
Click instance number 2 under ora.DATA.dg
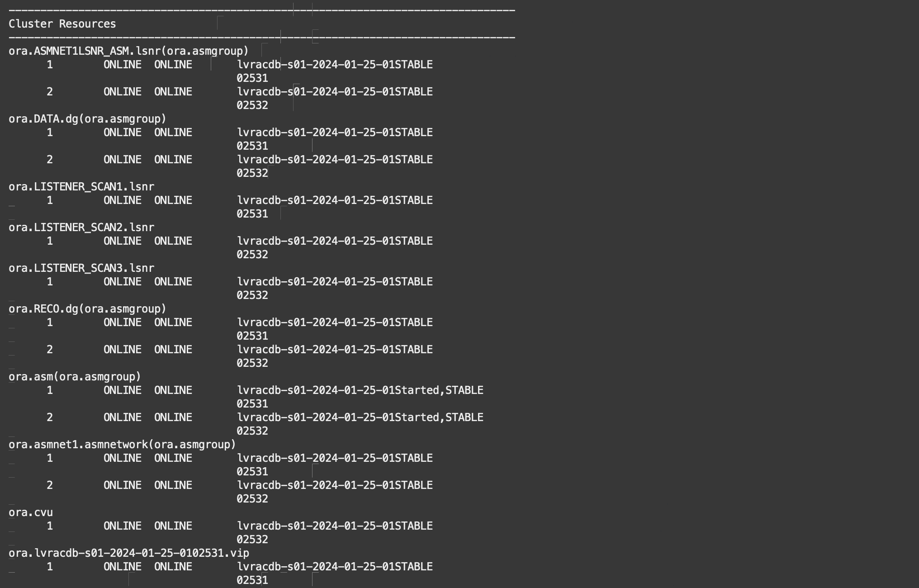[x=50, y=160]
